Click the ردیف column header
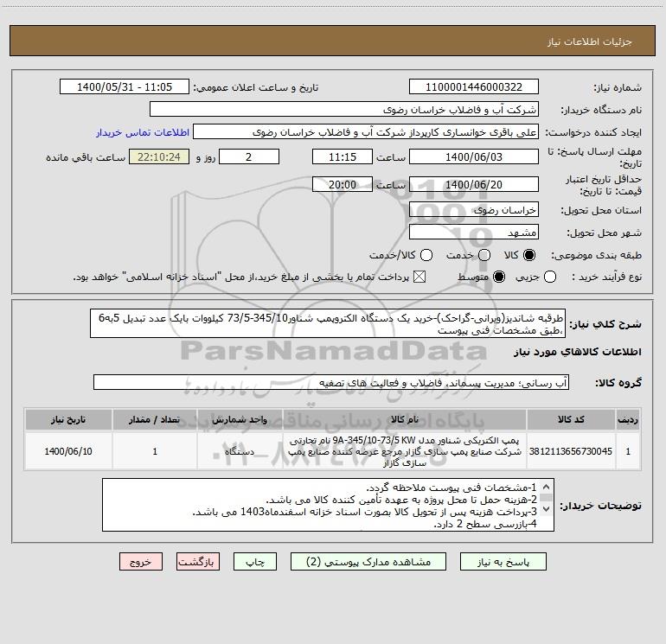 (x=628, y=419)
